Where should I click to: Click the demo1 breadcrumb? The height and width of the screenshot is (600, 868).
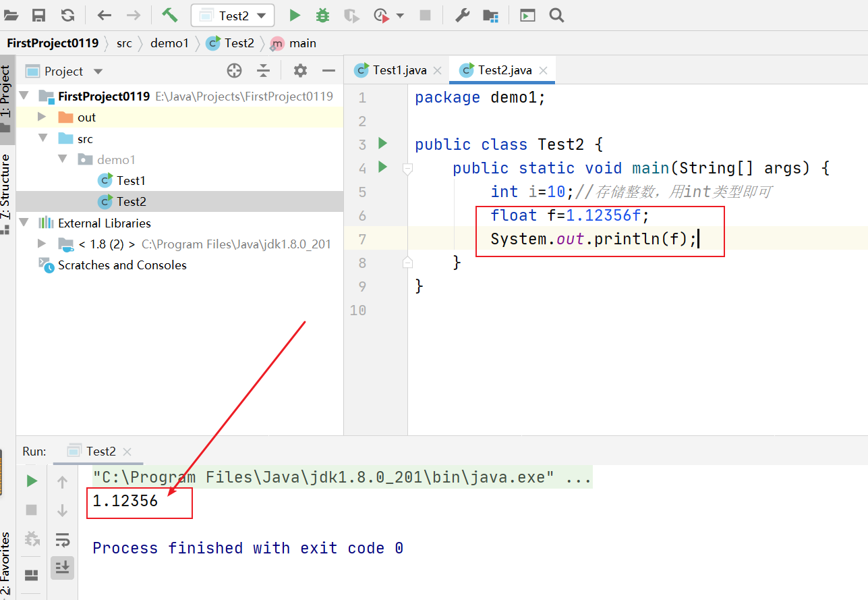point(170,43)
